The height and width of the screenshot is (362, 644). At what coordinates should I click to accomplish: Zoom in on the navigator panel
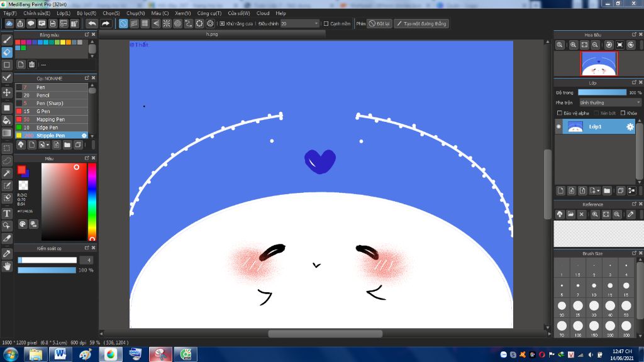click(x=574, y=45)
